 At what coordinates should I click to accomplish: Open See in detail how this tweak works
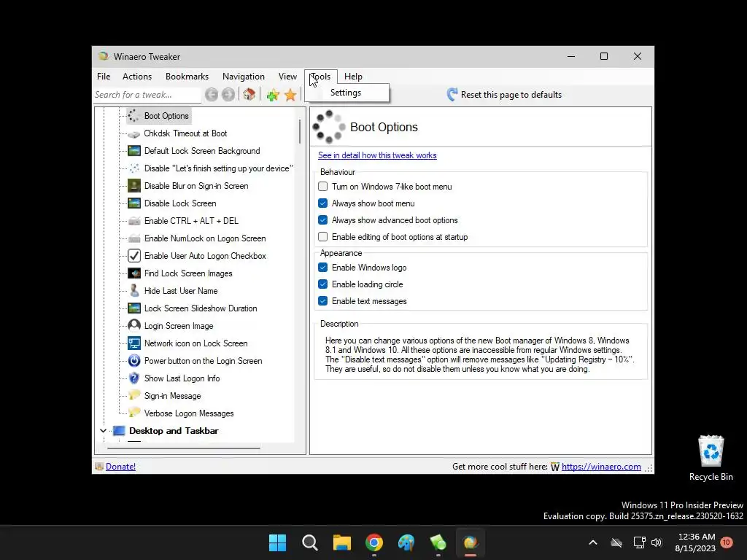(x=377, y=155)
